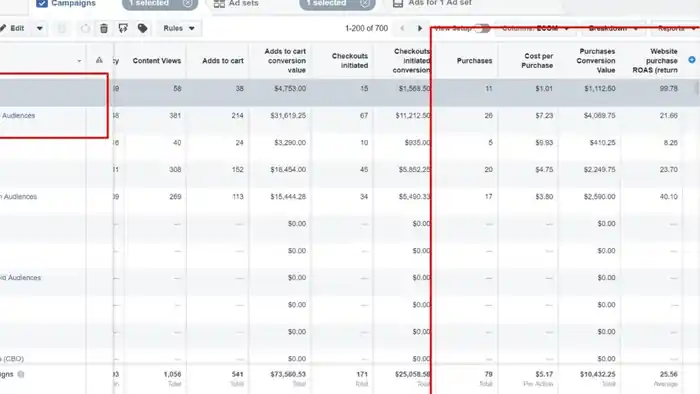Open the Ads for 1 Ad set tab
This screenshot has width=700, height=394.
click(440, 3)
